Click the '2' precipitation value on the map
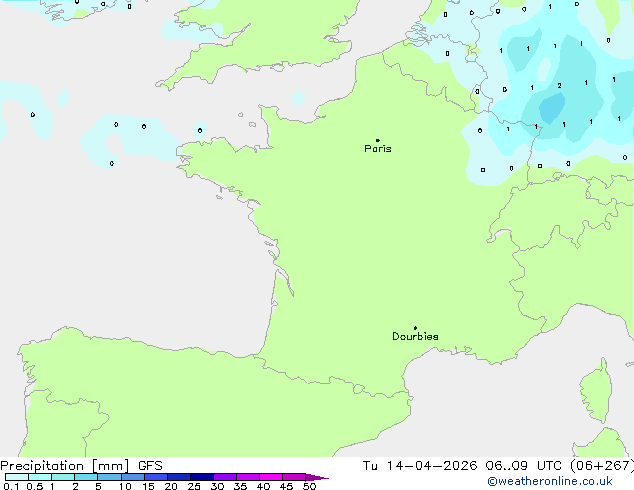 559,85
